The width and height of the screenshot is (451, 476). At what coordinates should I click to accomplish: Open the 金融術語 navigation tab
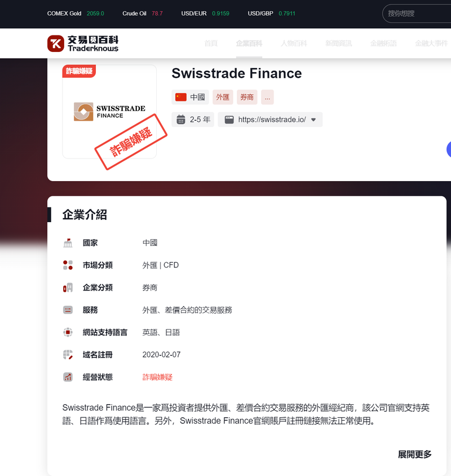383,43
